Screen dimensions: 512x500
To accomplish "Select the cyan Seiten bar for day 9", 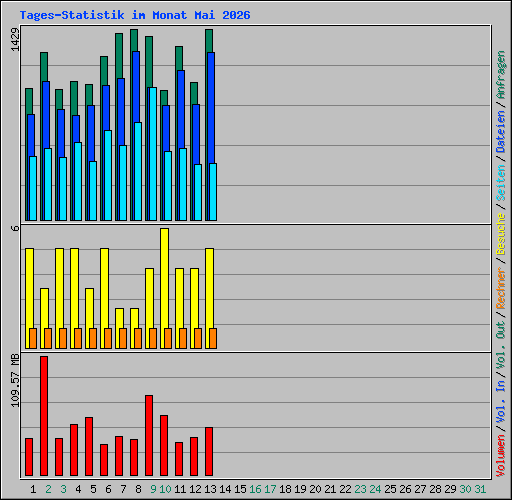I will [x=153, y=154].
